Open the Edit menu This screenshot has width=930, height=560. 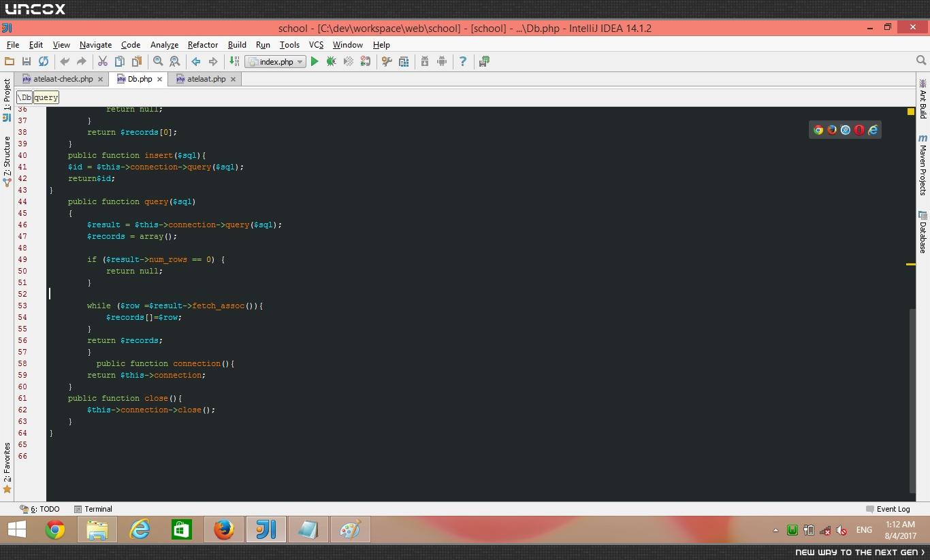point(36,44)
